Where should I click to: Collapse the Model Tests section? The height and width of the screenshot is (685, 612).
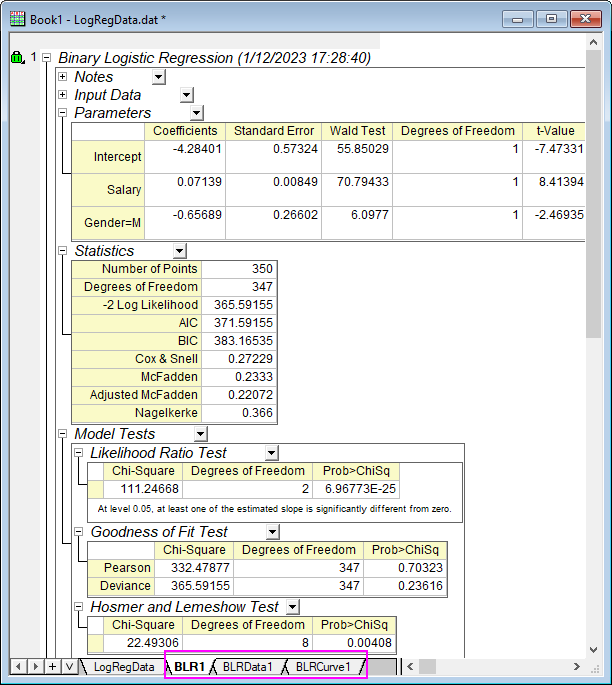(62, 434)
